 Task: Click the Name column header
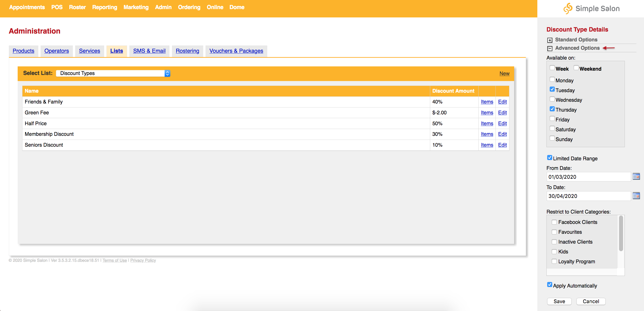click(226, 91)
